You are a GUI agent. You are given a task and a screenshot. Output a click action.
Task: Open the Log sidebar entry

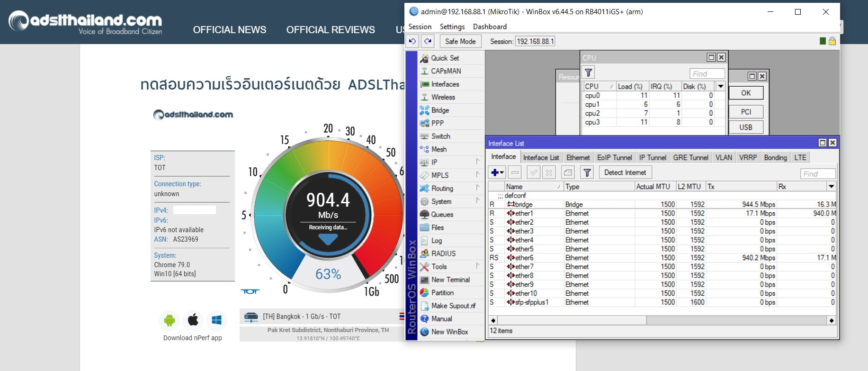[x=436, y=241]
